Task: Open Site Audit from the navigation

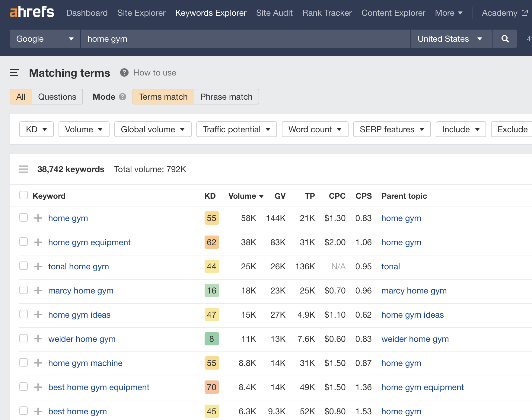Action: click(274, 13)
